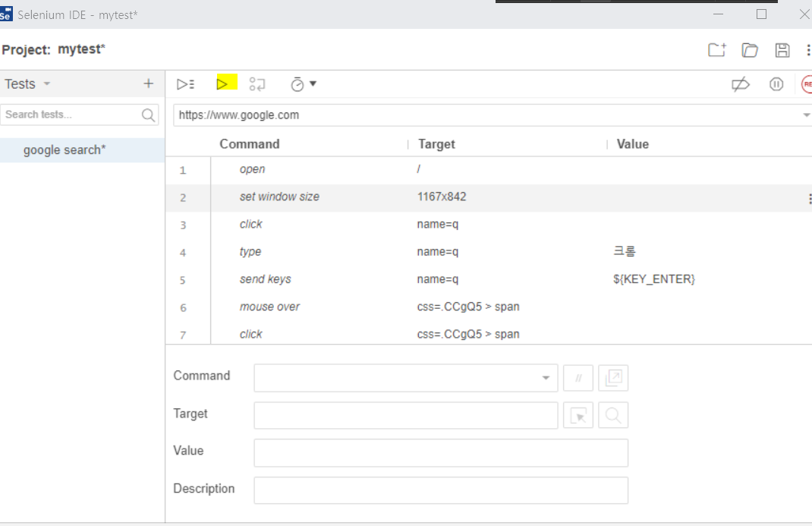Add a new test with plus icon

(x=148, y=83)
